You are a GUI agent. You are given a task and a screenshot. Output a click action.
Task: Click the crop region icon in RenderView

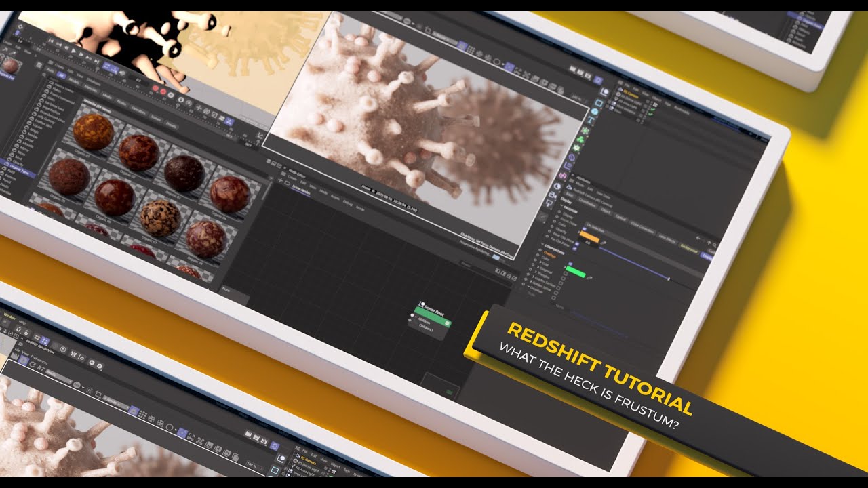click(98, 394)
